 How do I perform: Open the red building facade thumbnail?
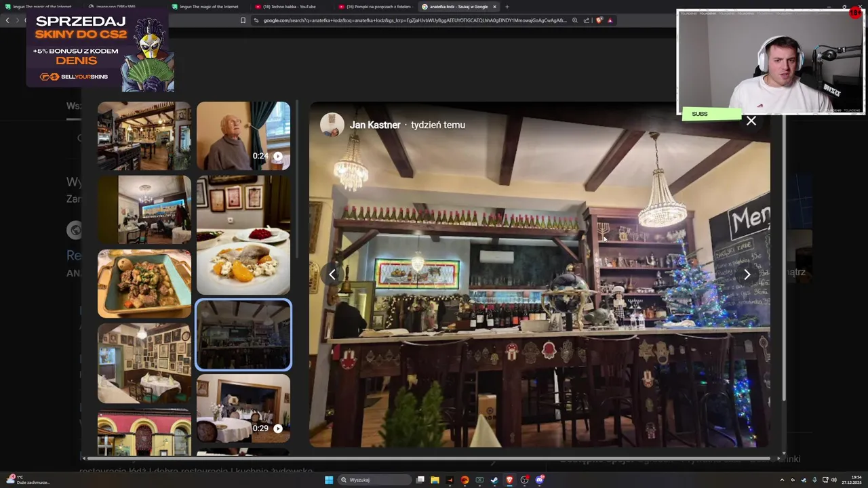[144, 432]
